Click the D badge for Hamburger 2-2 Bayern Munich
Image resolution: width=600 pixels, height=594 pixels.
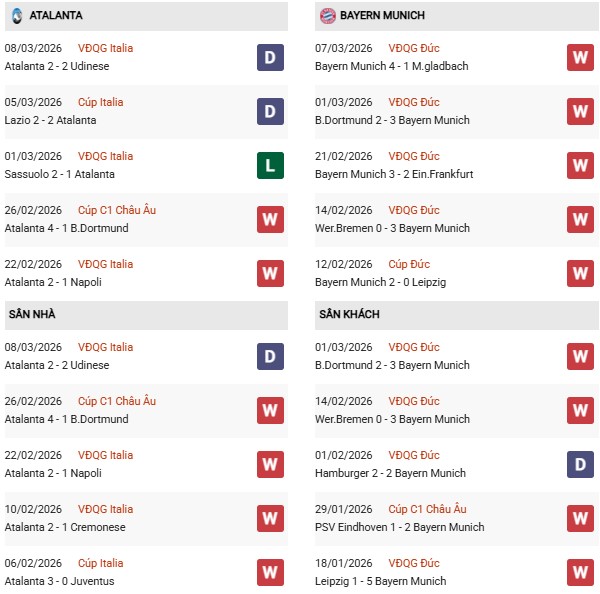click(x=580, y=464)
